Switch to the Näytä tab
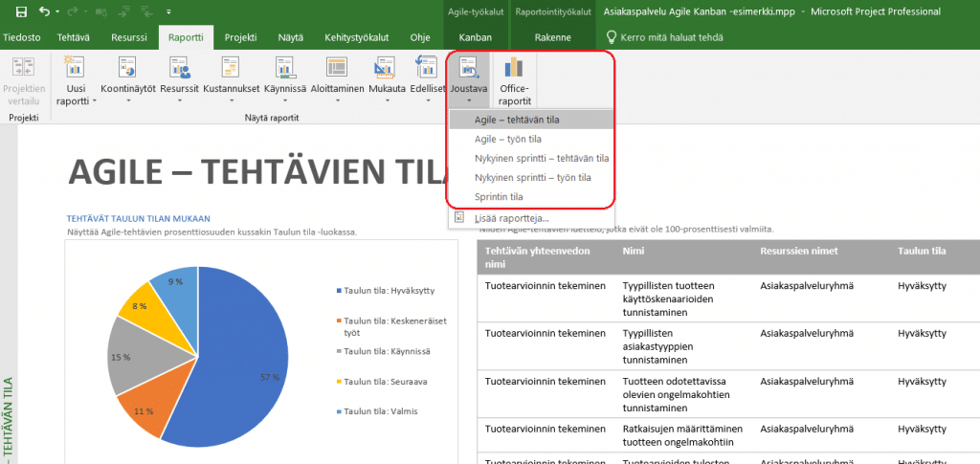980x464 pixels. tap(291, 37)
